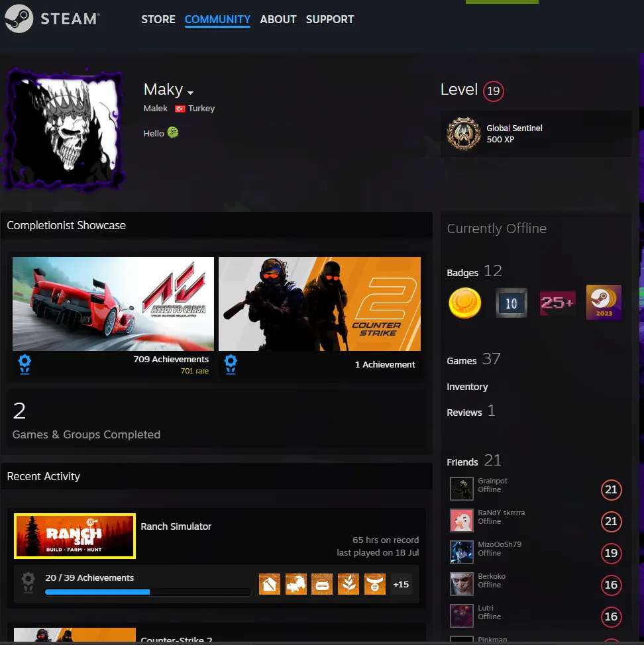Go to the SUPPORT page
Screen dimensions: 644x645
point(329,19)
